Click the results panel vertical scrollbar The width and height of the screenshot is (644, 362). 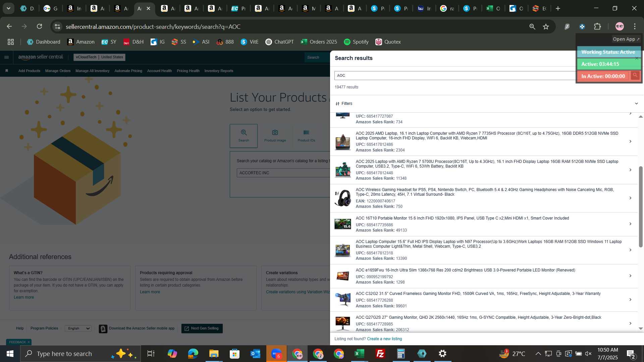[x=641, y=206]
